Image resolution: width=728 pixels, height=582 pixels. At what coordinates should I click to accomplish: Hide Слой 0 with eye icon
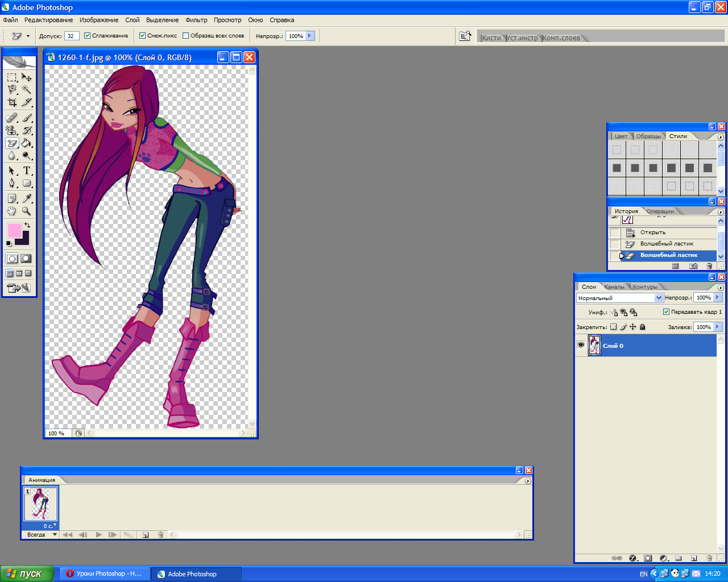581,345
